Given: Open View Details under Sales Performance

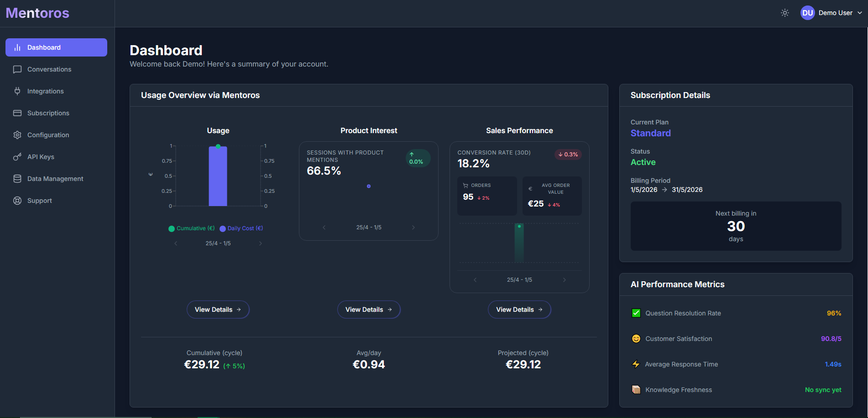Looking at the screenshot, I should click(x=519, y=310).
